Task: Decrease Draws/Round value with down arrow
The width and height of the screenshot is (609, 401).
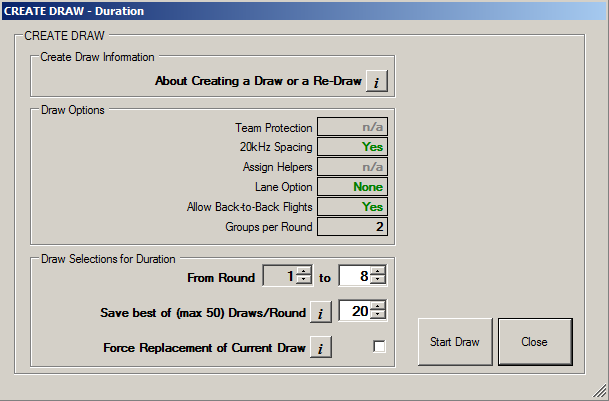Action: pos(378,315)
